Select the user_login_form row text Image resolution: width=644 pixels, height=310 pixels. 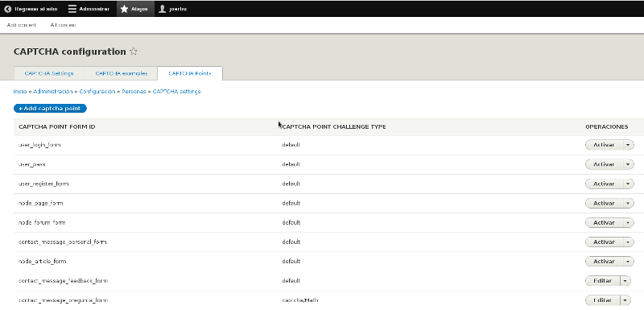tap(39, 145)
